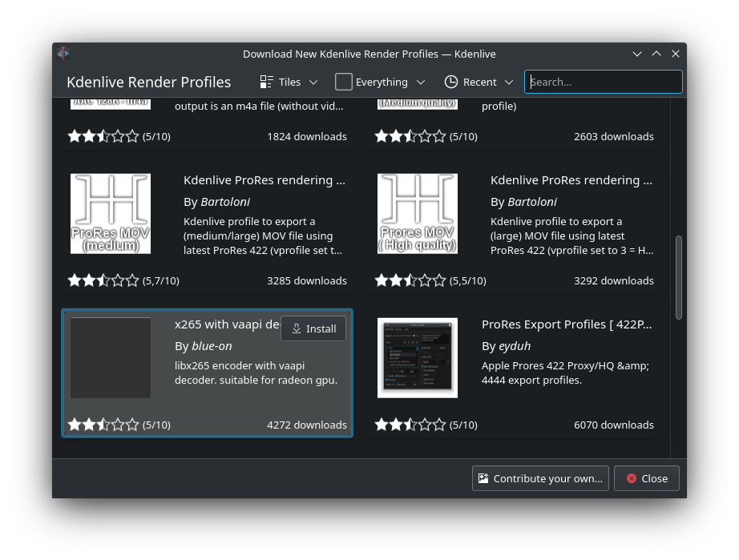
Task: Select ProRes Export Profiles screenshot thumbnail
Action: [418, 358]
